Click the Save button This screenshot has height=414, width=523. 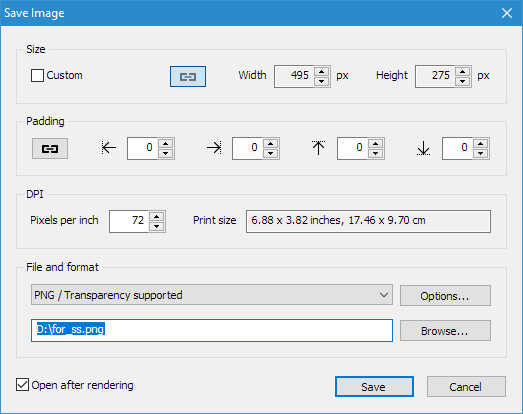click(x=374, y=387)
